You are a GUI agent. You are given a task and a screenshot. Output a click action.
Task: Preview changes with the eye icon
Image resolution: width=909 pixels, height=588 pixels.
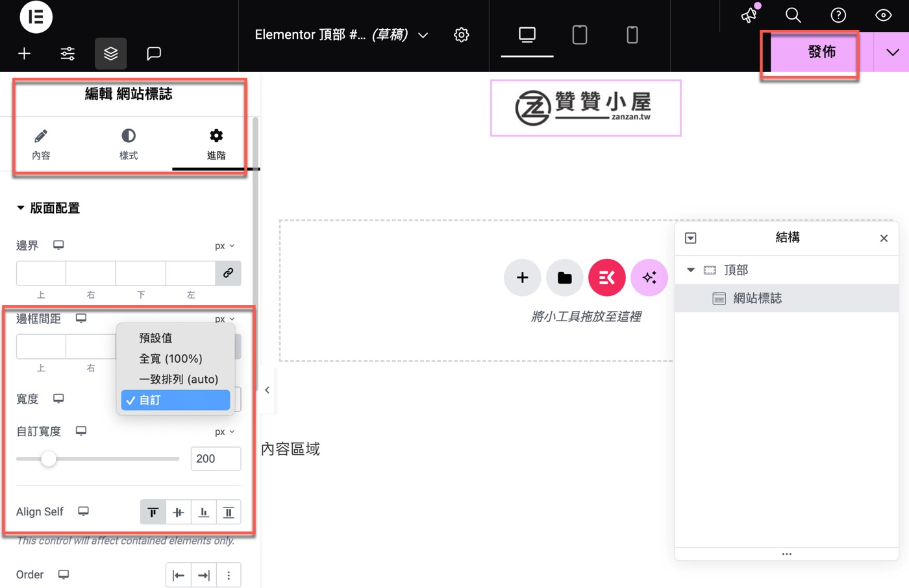click(884, 15)
